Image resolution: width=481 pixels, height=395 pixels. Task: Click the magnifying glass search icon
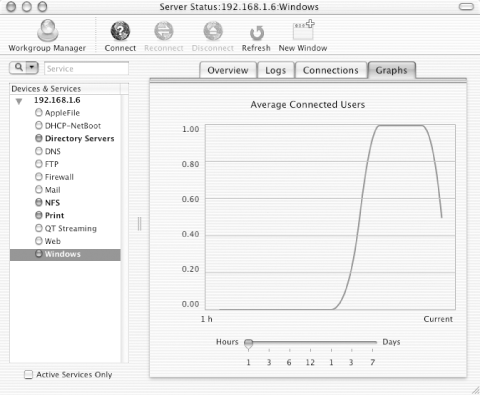[19, 68]
